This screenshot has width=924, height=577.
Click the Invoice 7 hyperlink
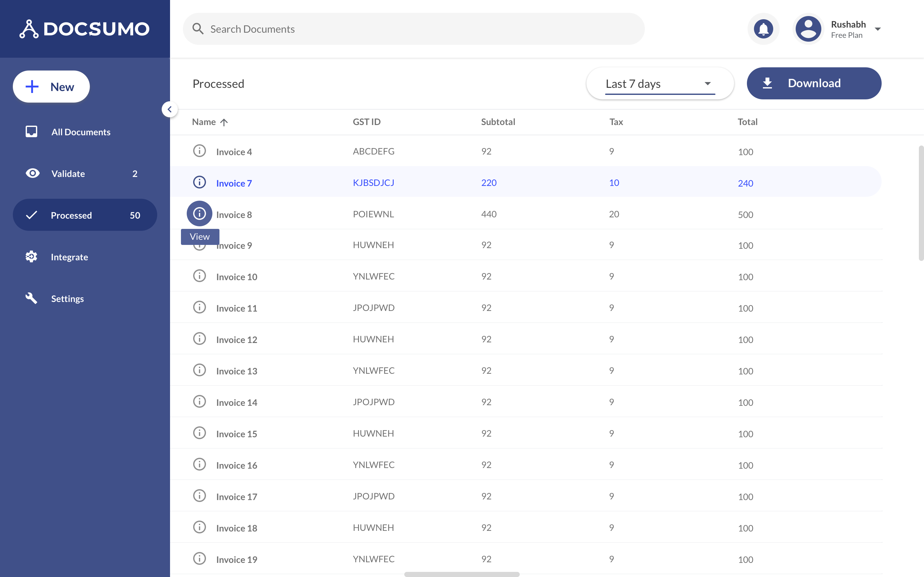point(234,182)
